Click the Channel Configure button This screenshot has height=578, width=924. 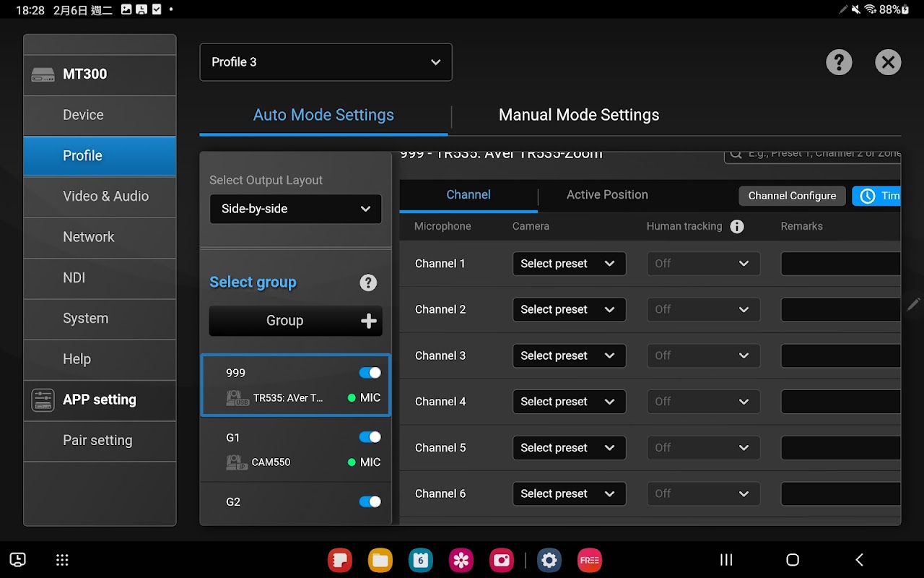(x=791, y=196)
